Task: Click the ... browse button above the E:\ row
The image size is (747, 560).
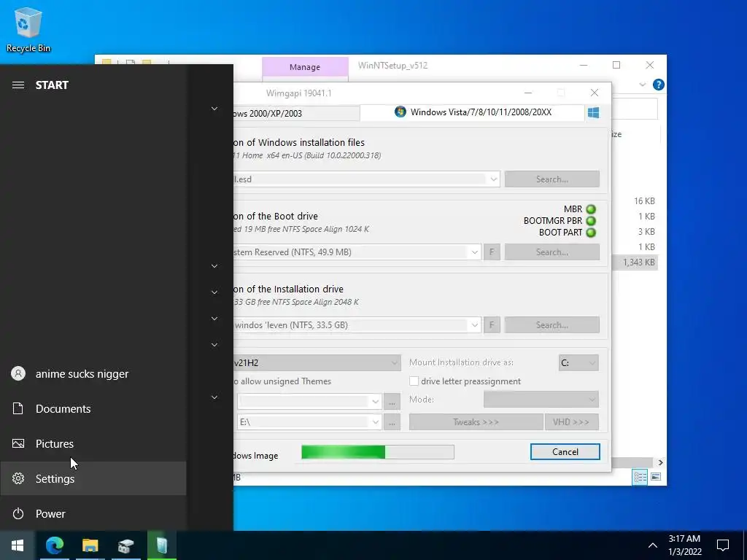Action: (392, 402)
